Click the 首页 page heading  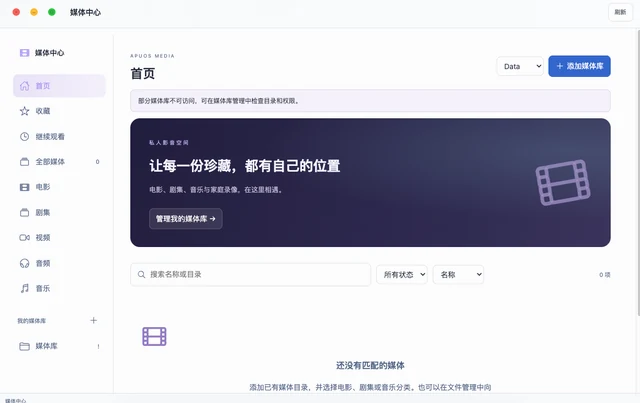tap(142, 73)
